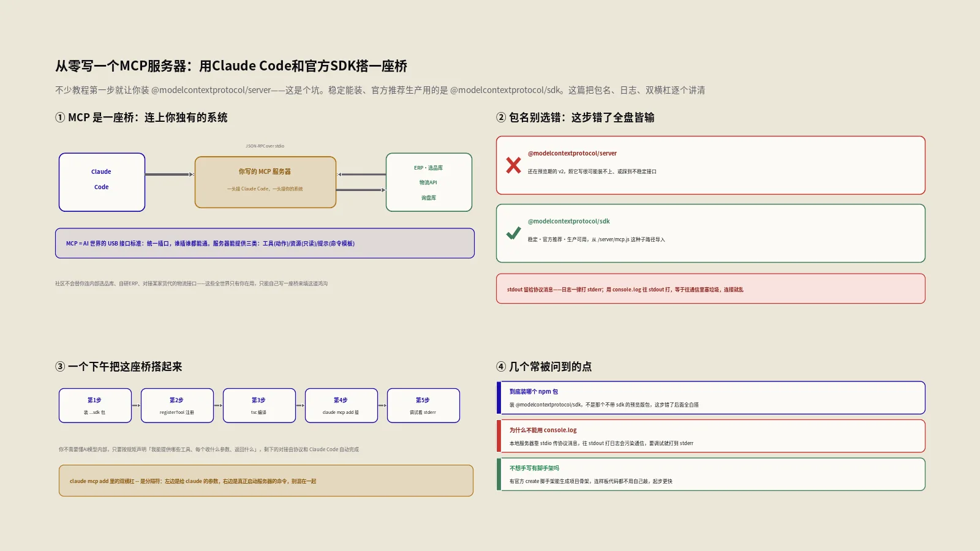Click the '第3步' tsc 编译 step box

259,405
